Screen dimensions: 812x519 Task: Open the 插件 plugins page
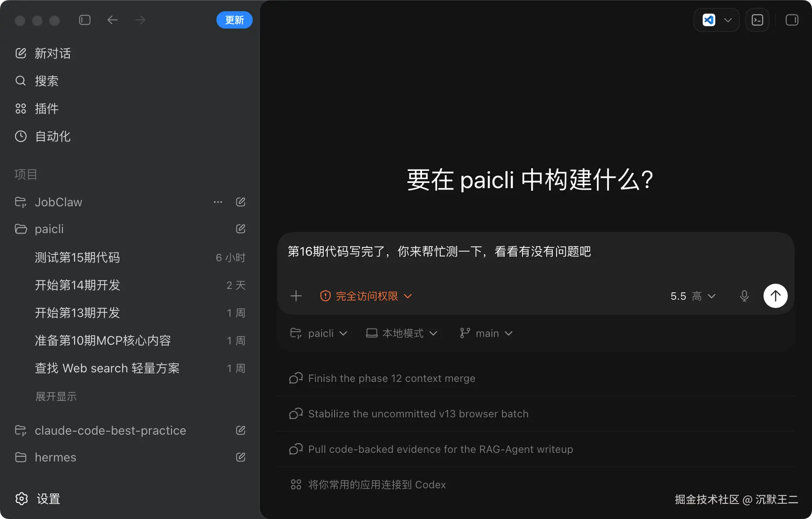[37, 109]
